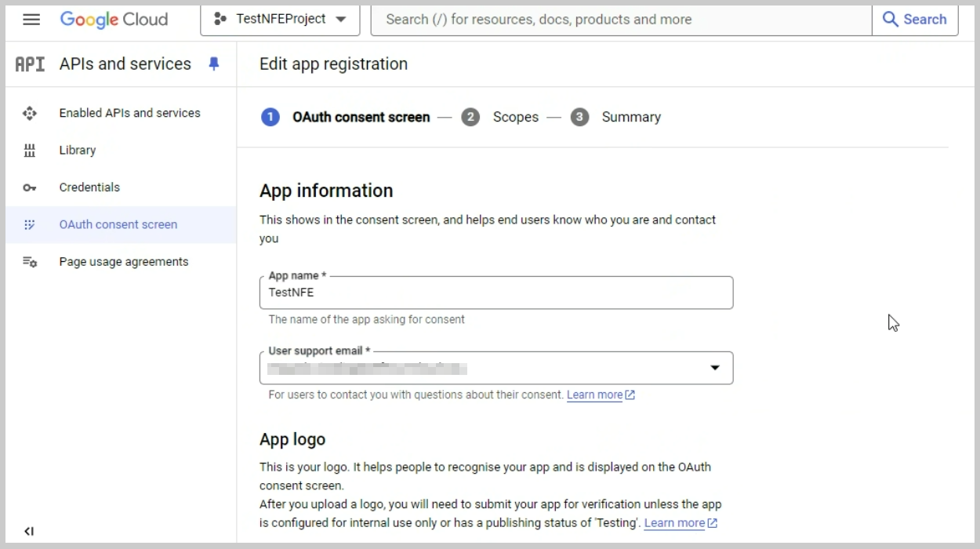The width and height of the screenshot is (980, 549).
Task: Go to step 1 OAuth consent screen
Action: 346,117
